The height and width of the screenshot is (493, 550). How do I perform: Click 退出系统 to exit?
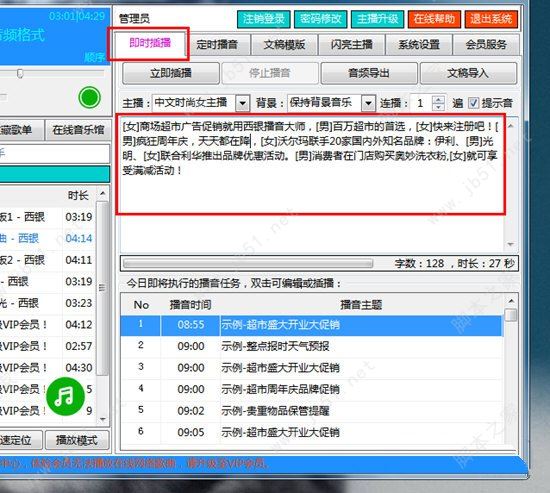[x=491, y=19]
